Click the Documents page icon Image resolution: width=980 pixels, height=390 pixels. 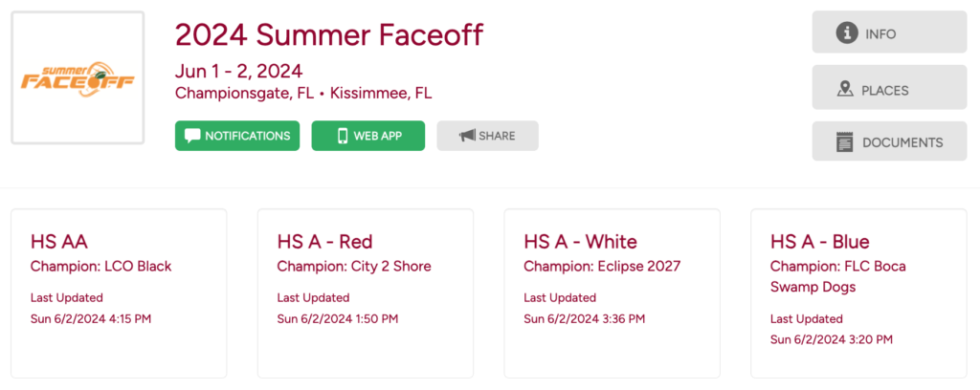point(844,142)
